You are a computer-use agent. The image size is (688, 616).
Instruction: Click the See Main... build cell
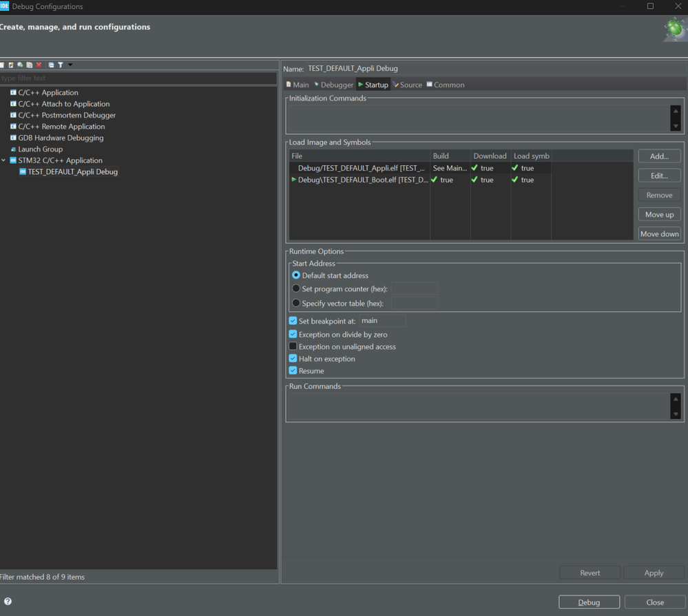point(450,168)
